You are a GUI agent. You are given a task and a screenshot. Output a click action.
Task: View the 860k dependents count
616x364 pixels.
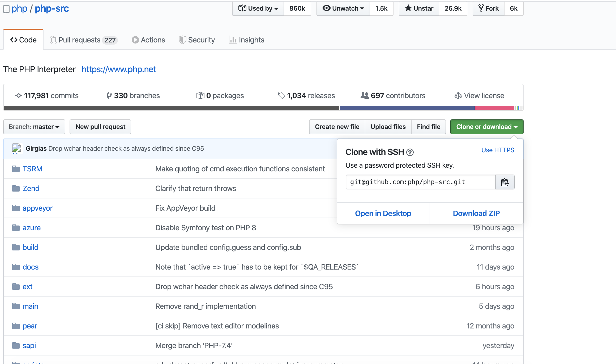(x=297, y=8)
